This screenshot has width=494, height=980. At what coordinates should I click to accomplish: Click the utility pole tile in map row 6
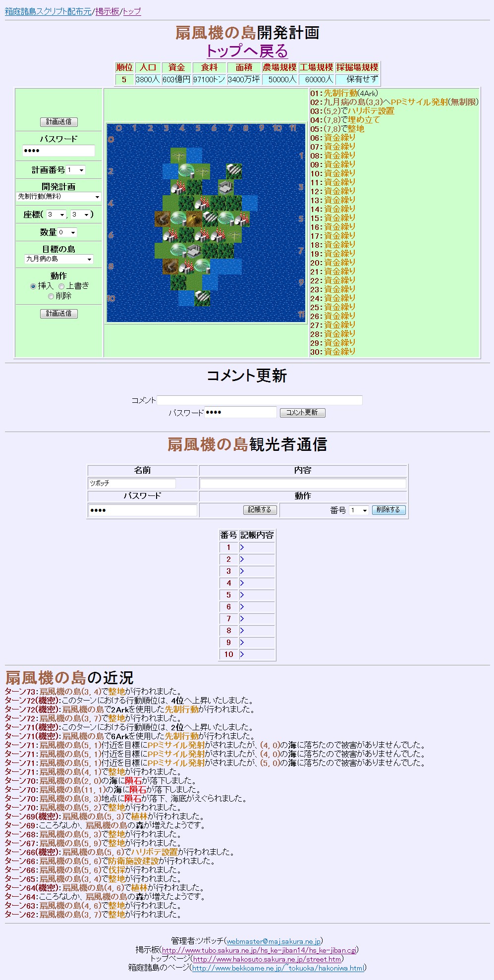234,235
